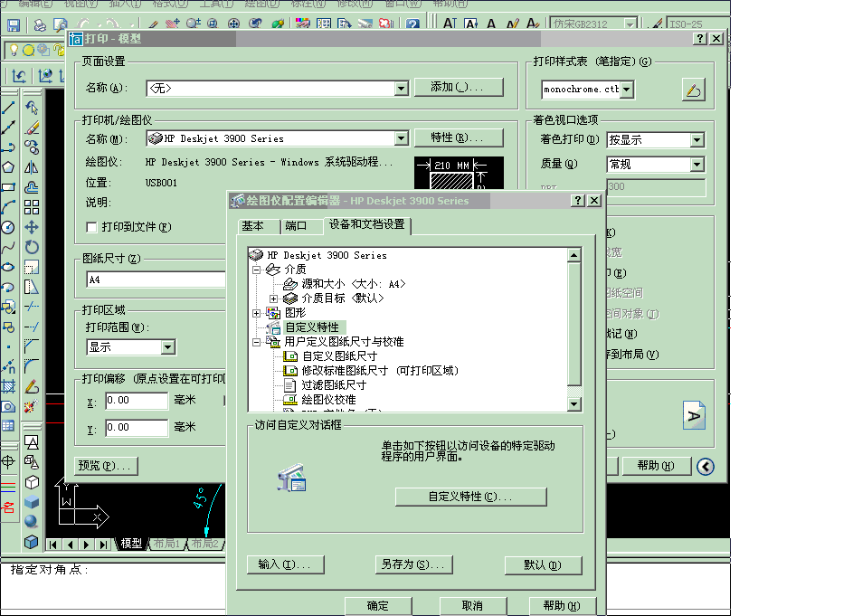
Task: Select the Array modify tool
Action: (32, 207)
